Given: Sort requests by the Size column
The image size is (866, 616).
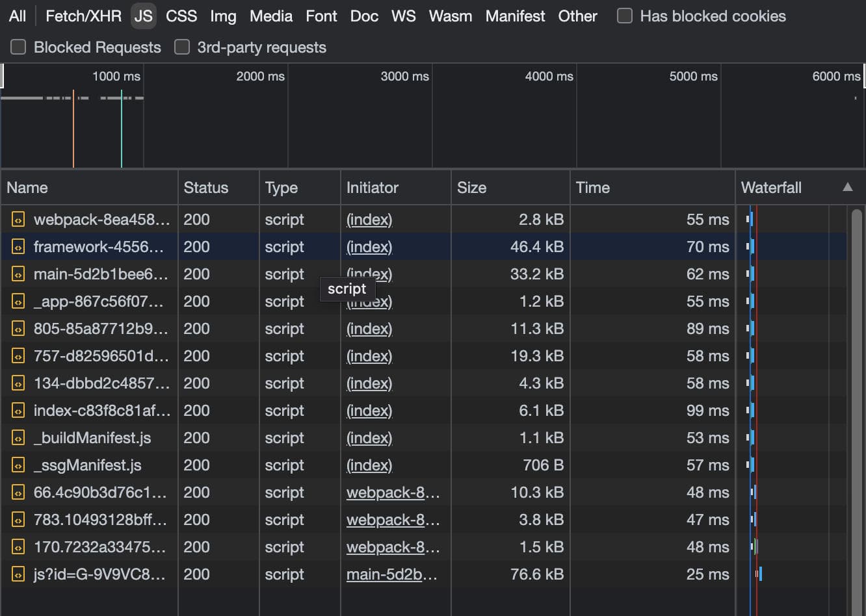Looking at the screenshot, I should 472,187.
